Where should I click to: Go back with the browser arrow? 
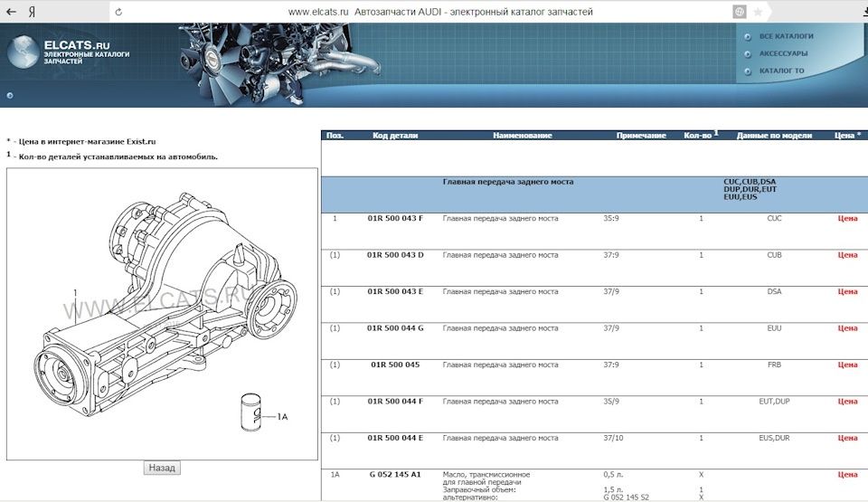(11, 12)
